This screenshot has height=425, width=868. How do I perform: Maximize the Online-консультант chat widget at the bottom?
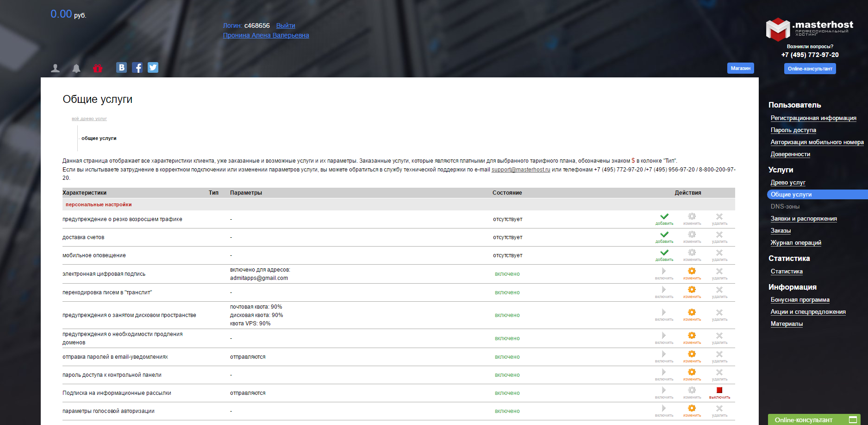click(x=853, y=419)
